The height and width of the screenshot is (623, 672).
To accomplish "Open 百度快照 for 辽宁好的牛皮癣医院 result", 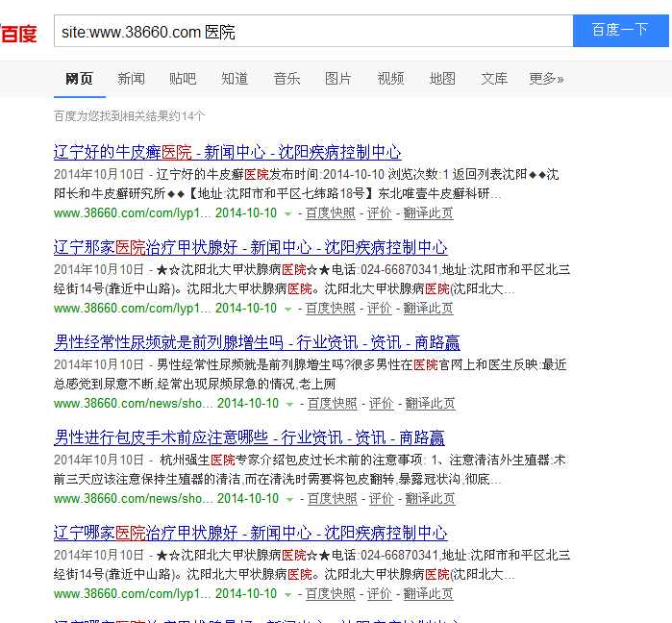I will (331, 212).
